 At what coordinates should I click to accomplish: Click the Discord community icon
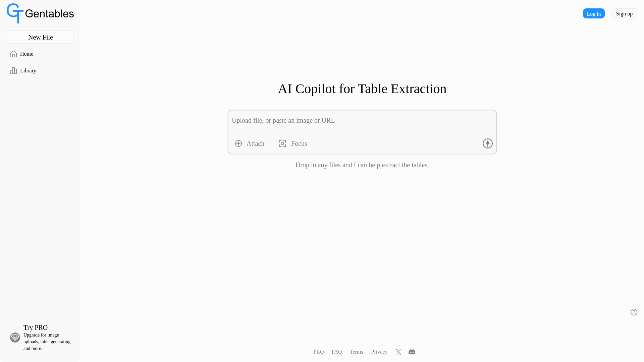pyautogui.click(x=411, y=352)
